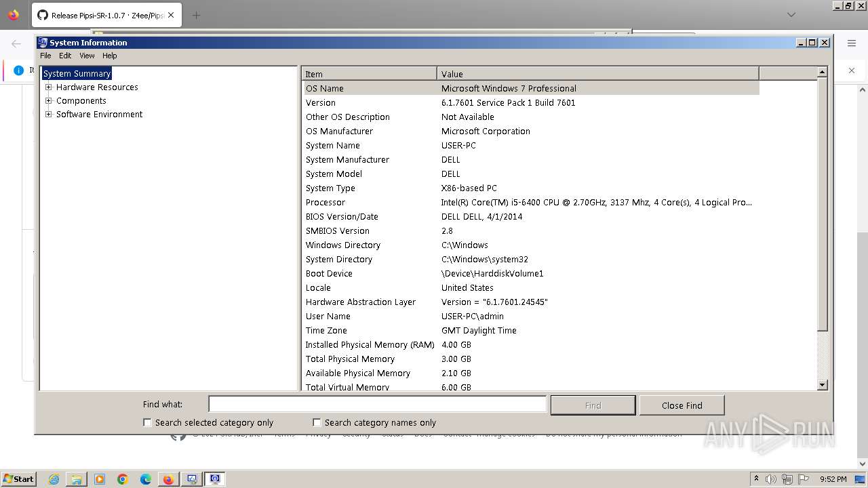Select the Installed Physical Memory (RAM) row
Screen dimensions: 868x488
(x=531, y=344)
